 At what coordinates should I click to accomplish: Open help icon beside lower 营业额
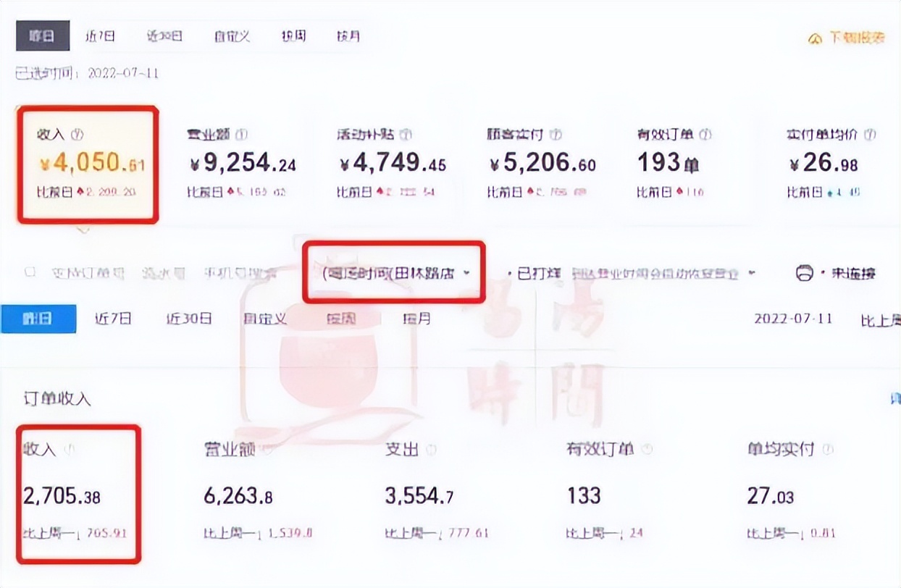(x=268, y=450)
